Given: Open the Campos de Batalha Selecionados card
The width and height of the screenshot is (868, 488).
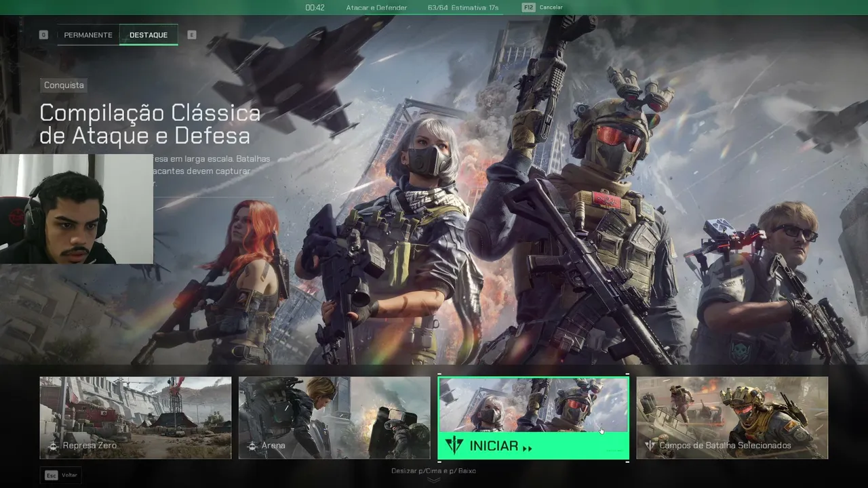Looking at the screenshot, I should coord(732,418).
